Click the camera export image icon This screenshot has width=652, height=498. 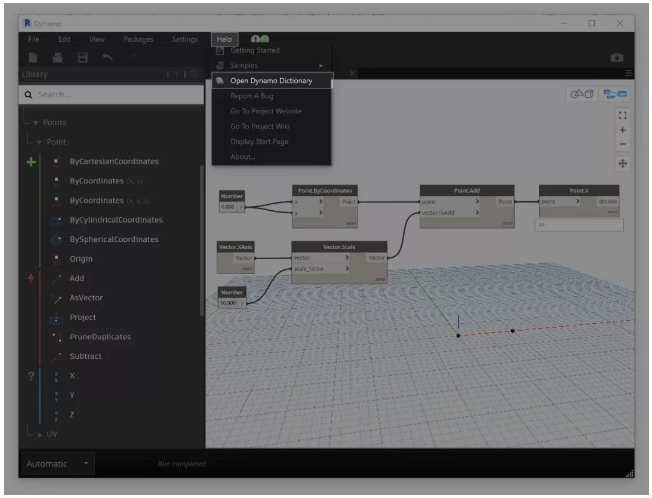[x=617, y=58]
